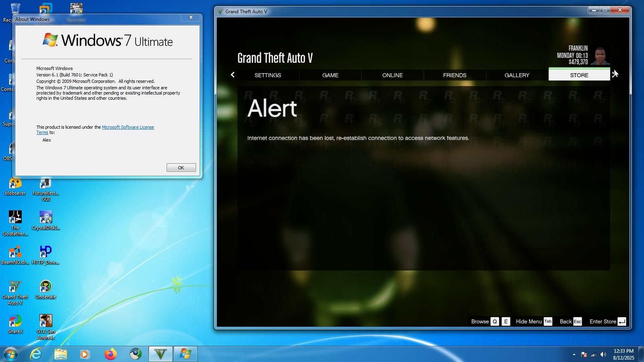The width and height of the screenshot is (644, 362).
Task: Open the ShareX desktop shortcut
Action: coord(15,324)
